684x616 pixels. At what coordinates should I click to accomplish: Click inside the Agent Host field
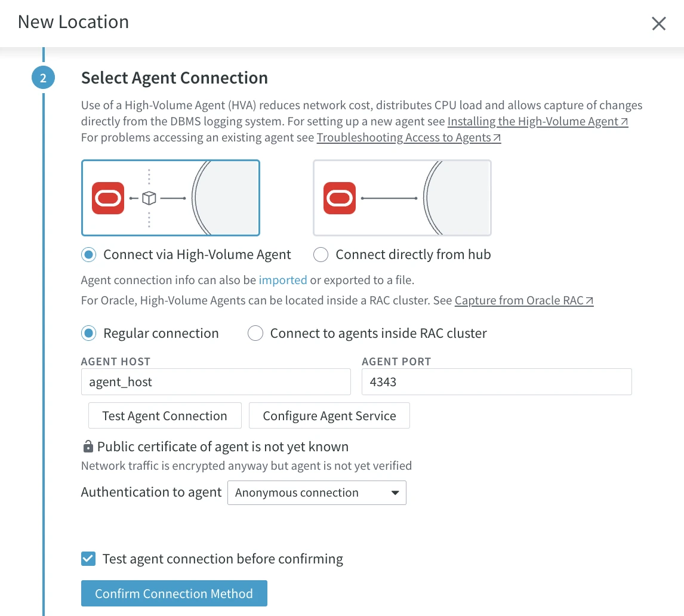(x=215, y=381)
